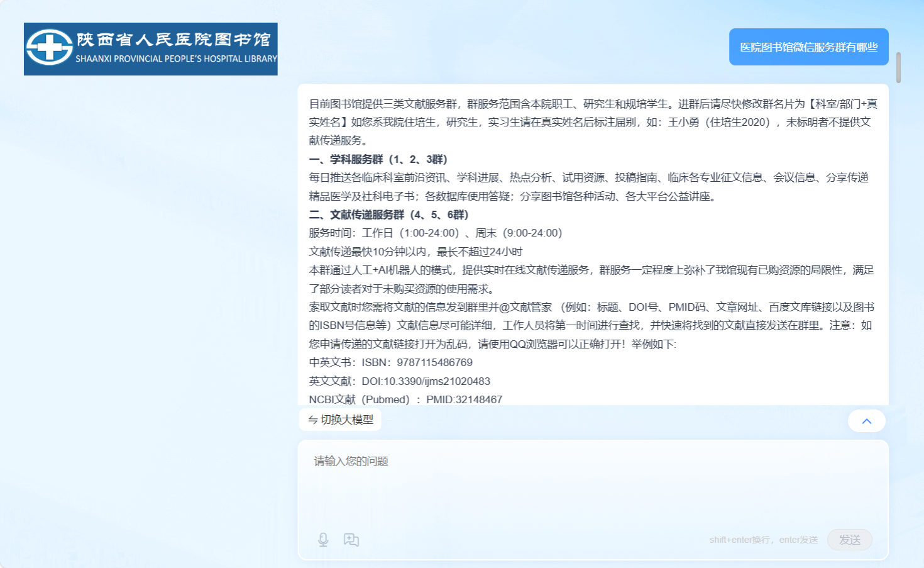Click the DOI:10.3390/ijms21020483 example line

click(x=399, y=381)
